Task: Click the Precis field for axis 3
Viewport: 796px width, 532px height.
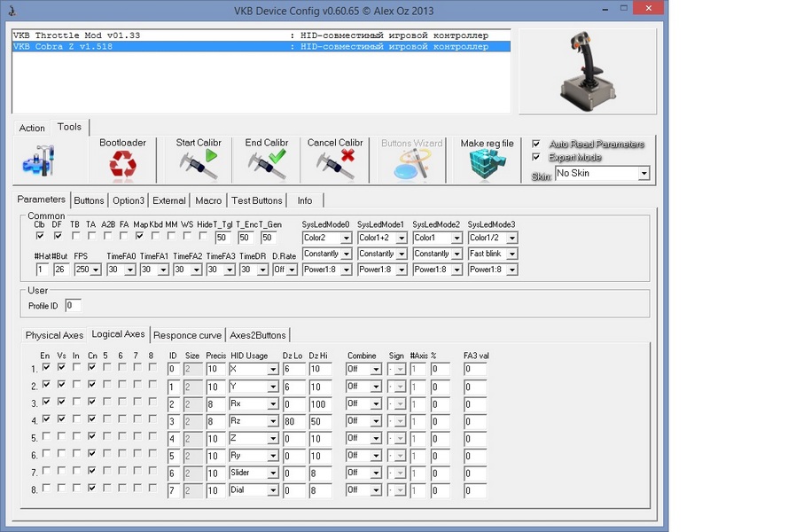Action: (215, 404)
